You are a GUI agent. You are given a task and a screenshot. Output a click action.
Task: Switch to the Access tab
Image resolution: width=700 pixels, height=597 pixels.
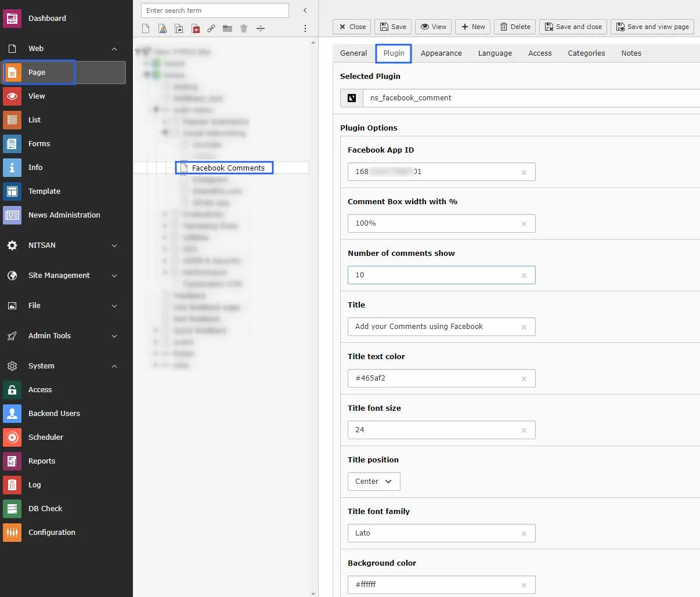[x=540, y=53]
